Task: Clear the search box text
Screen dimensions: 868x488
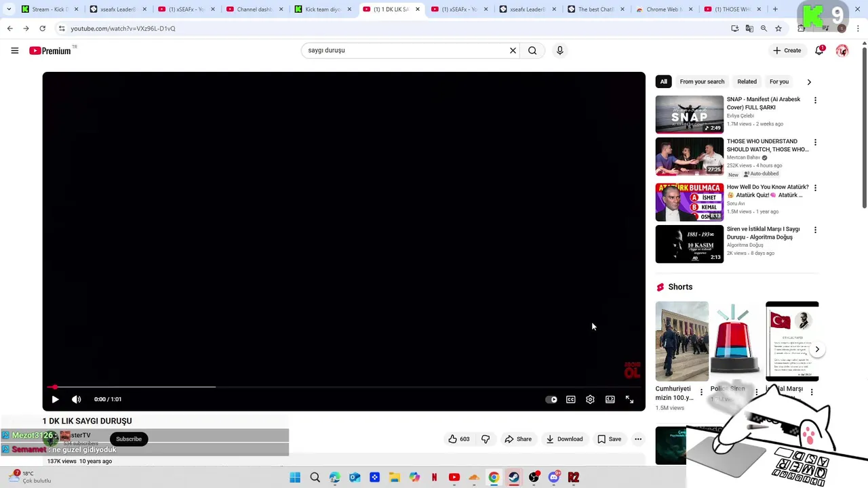Action: (x=513, y=50)
